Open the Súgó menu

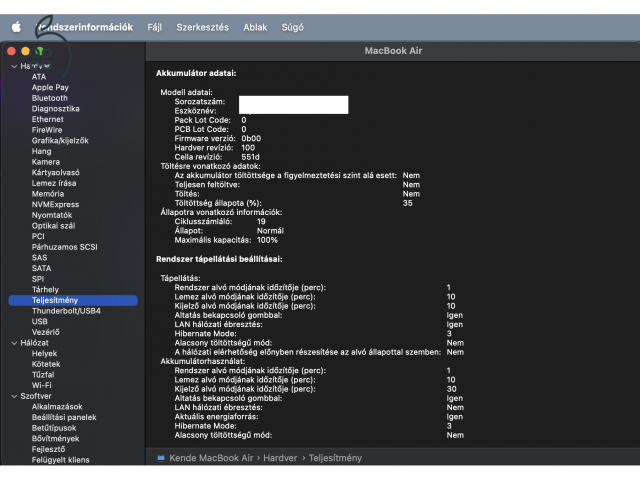point(293,27)
